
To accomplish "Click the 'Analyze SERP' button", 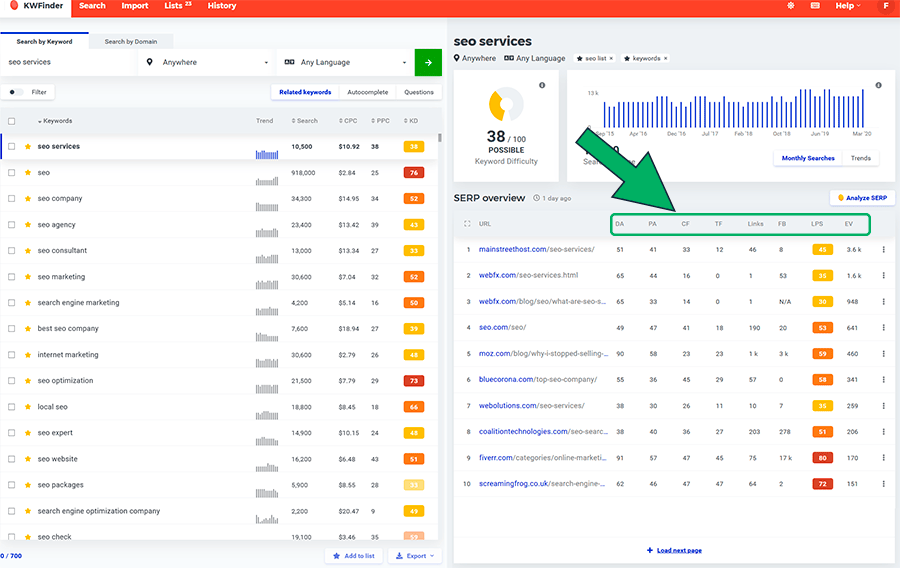I will point(860,198).
